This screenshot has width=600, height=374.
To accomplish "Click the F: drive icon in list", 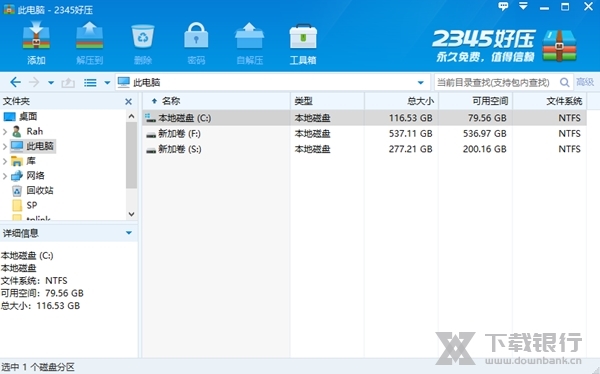I will click(x=151, y=134).
